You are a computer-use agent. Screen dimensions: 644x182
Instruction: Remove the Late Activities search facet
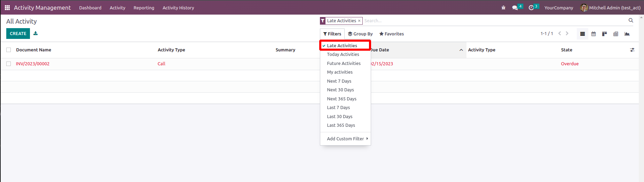pos(359,21)
